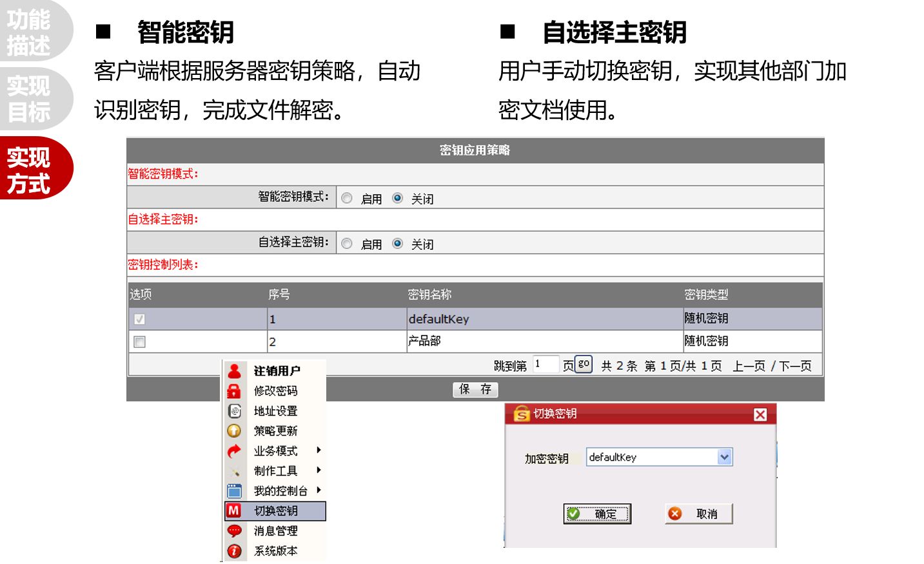Click the 策略更新 orange update icon
This screenshot has width=924, height=564.
[x=234, y=431]
